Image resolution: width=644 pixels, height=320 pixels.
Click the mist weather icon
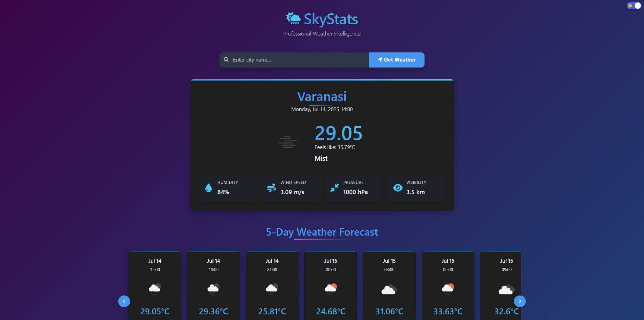point(288,142)
